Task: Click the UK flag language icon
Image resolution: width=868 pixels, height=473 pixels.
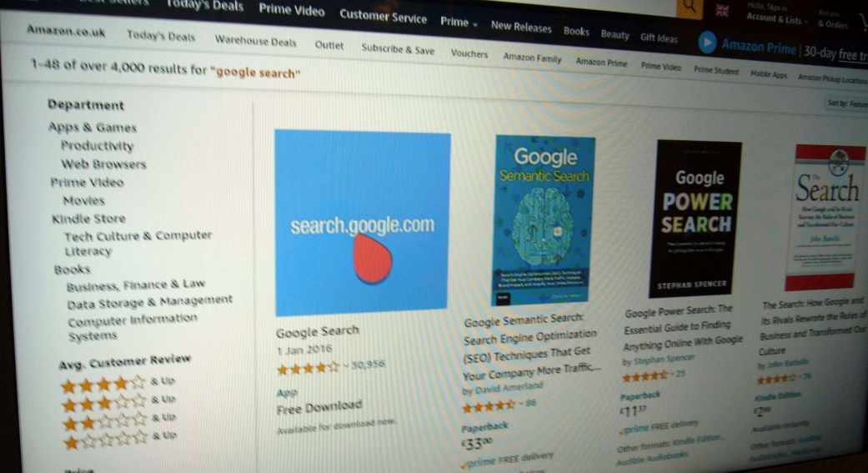Action: coord(722,11)
